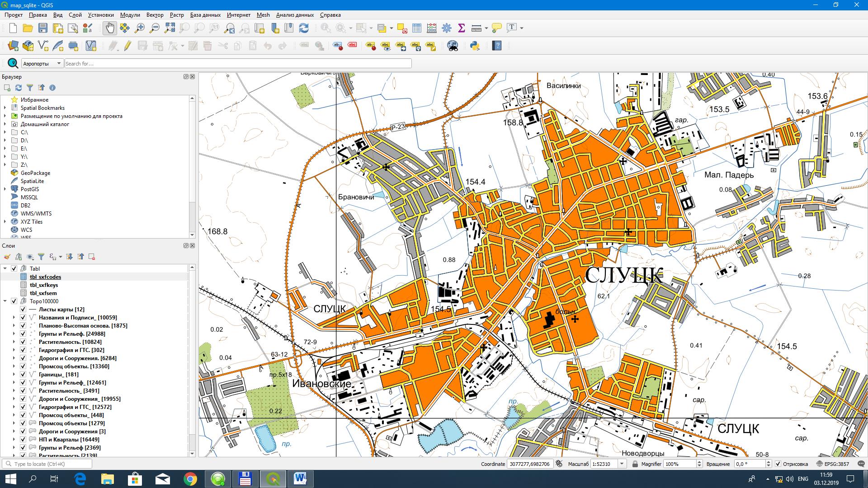Toggle visibility of Листы карты [12] layer
Viewport: 868px width, 488px height.
(x=23, y=310)
